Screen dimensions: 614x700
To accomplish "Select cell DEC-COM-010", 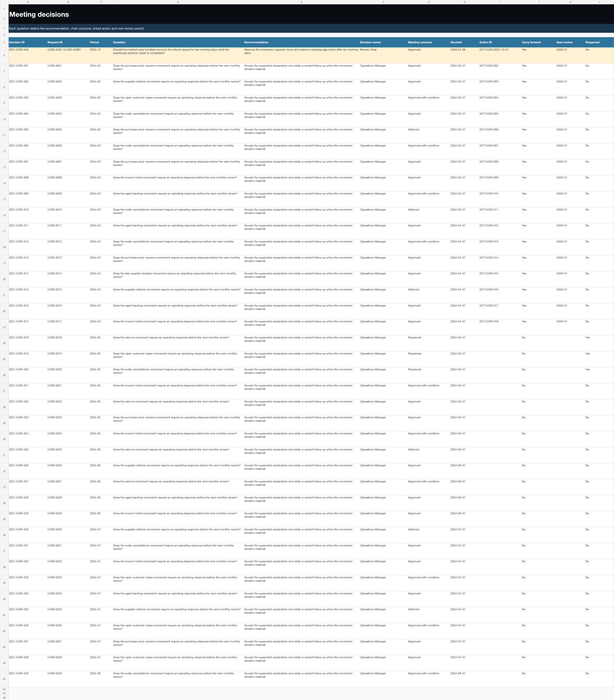I will coord(28,215).
